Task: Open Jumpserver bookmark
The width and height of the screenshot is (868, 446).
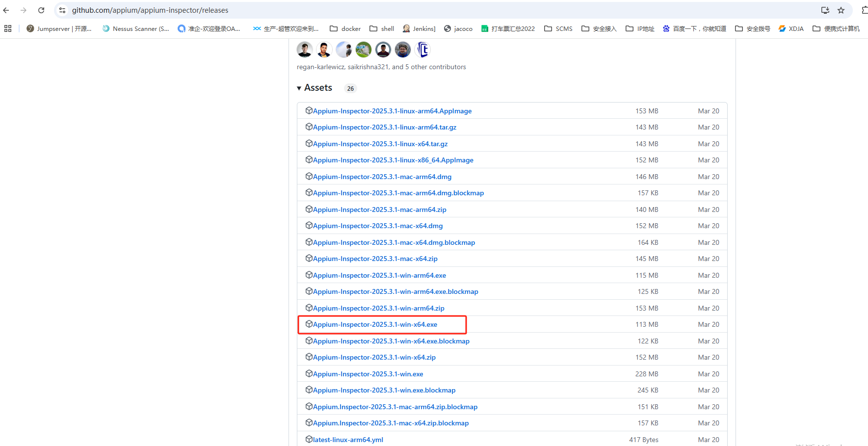Action: click(x=59, y=28)
